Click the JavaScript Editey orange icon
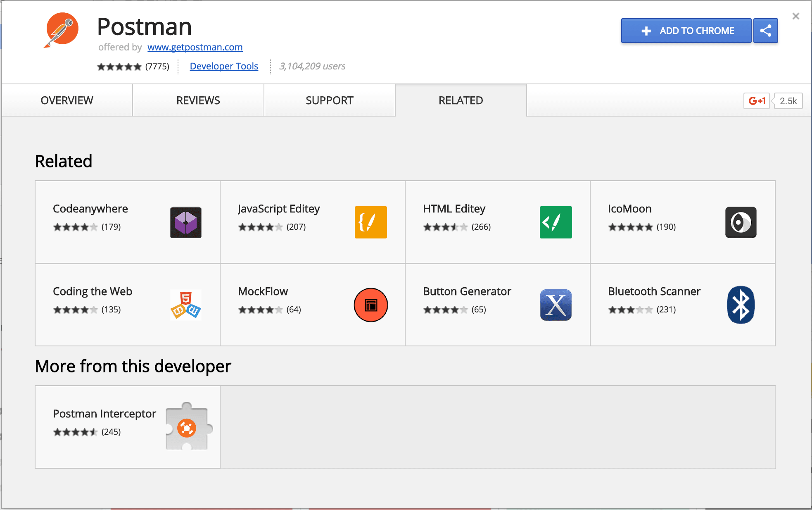The width and height of the screenshot is (812, 510). [371, 222]
